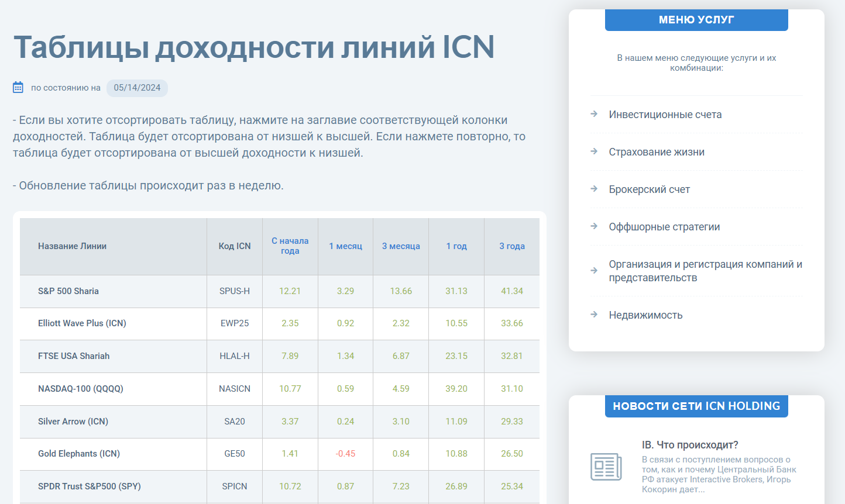Select the NASDAQ-100 (QQQQ) row name
Screen dimensions: 845x504
click(81, 389)
